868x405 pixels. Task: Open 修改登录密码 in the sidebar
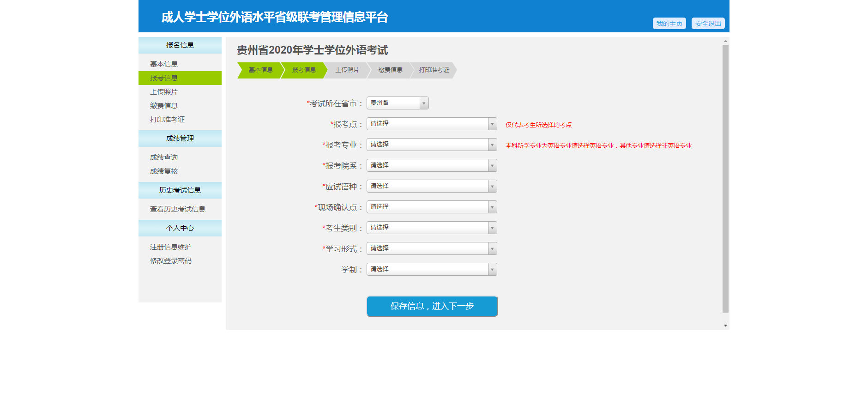171,261
